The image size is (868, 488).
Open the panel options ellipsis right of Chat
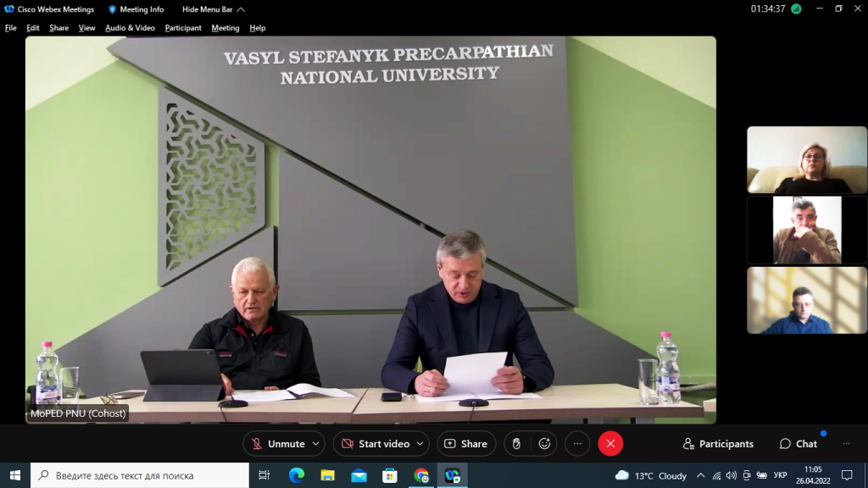click(x=845, y=444)
